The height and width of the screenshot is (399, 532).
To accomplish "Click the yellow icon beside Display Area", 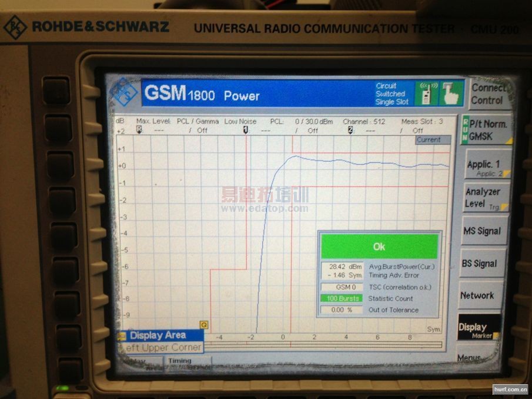I will click(122, 336).
